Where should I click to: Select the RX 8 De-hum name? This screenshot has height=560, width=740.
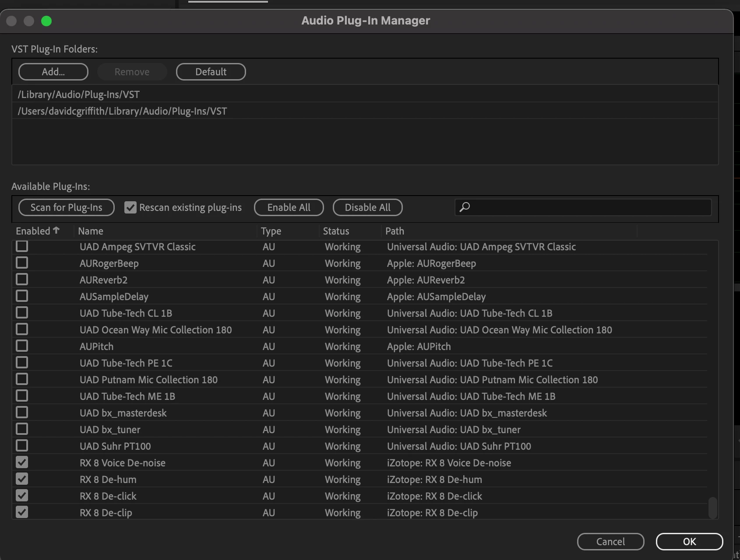(108, 479)
